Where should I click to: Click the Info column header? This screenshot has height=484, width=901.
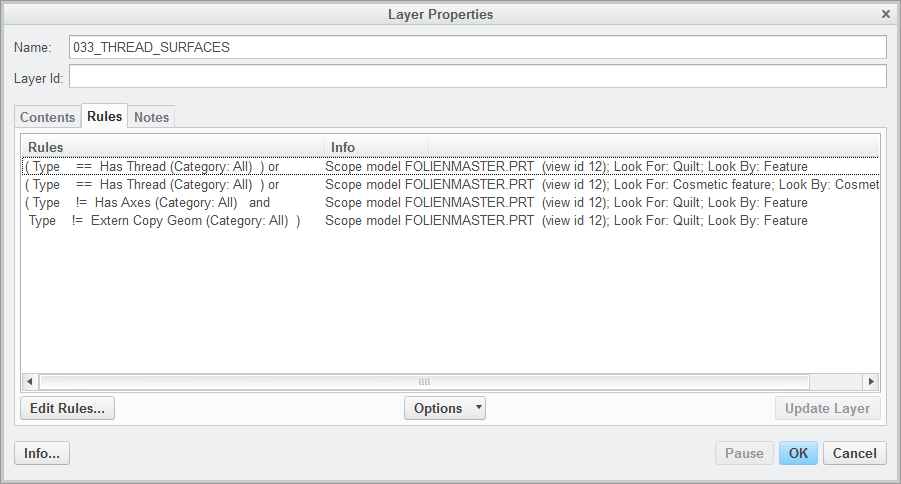point(376,147)
